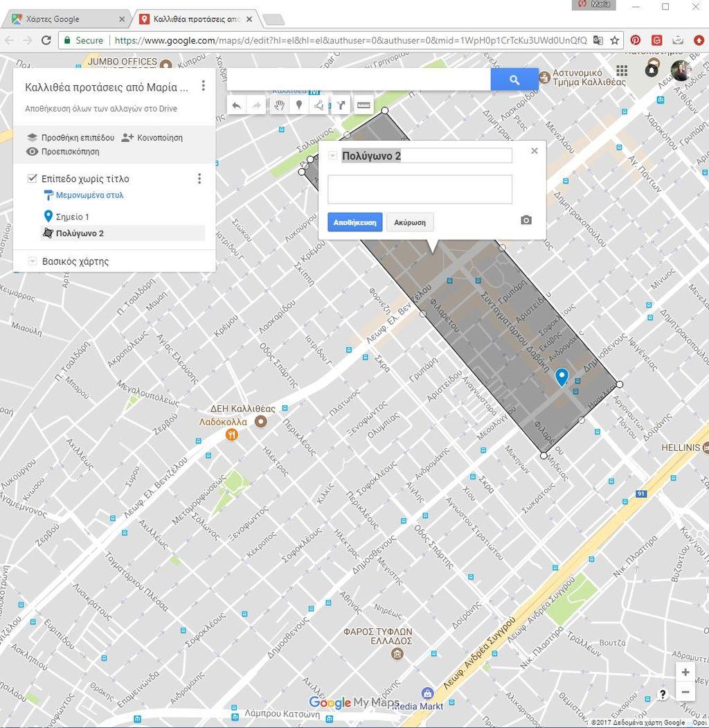This screenshot has width=709, height=728.
Task: Zoom out with the minus button
Action: pyautogui.click(x=685, y=692)
